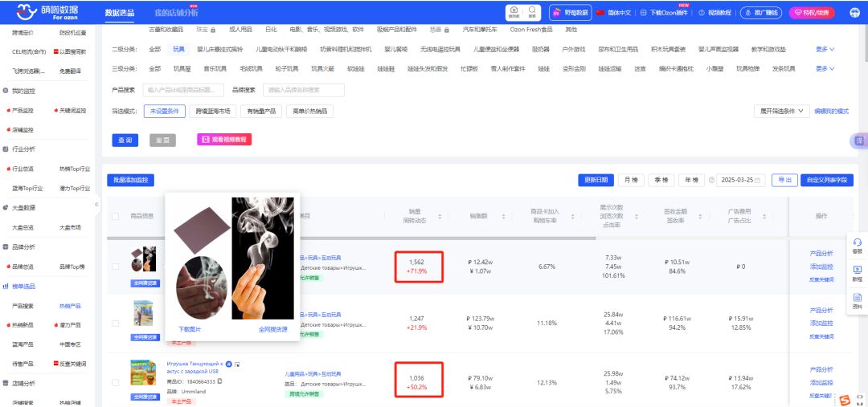Click the 重置 reset button

pyautogui.click(x=162, y=140)
